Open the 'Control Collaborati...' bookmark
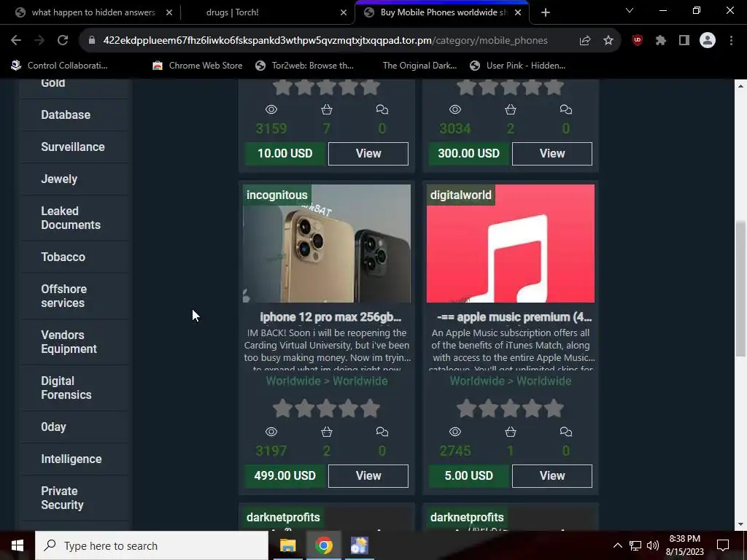The width and height of the screenshot is (747, 560). point(60,66)
